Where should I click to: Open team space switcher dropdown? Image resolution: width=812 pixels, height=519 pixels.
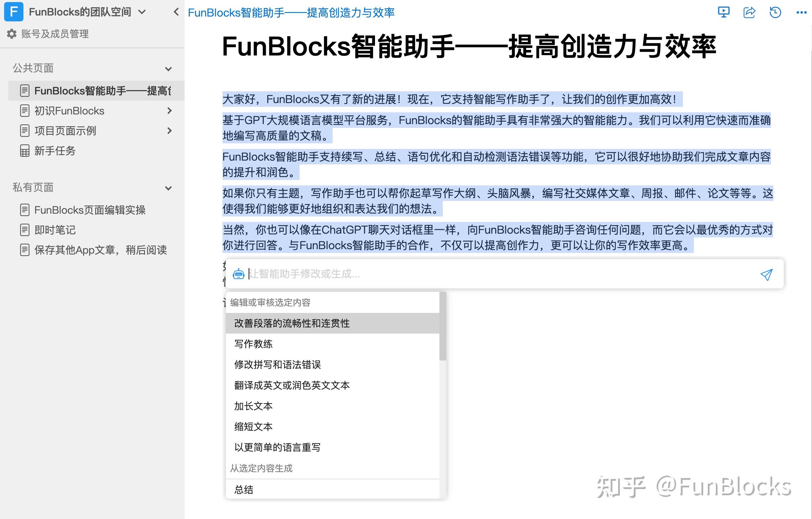[x=143, y=11]
